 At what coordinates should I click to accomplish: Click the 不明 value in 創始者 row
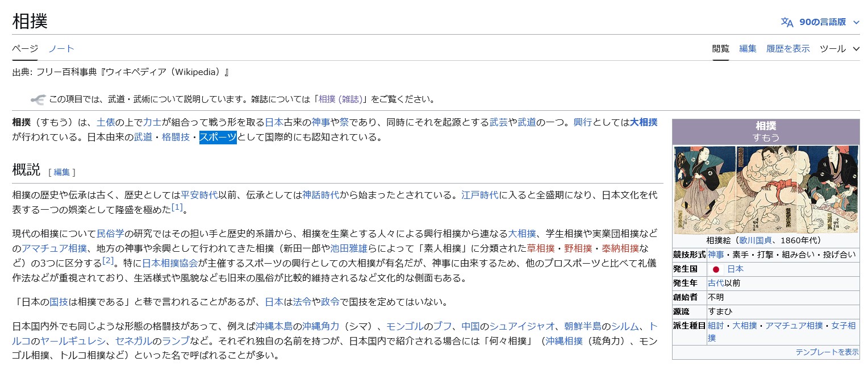[x=716, y=297]
